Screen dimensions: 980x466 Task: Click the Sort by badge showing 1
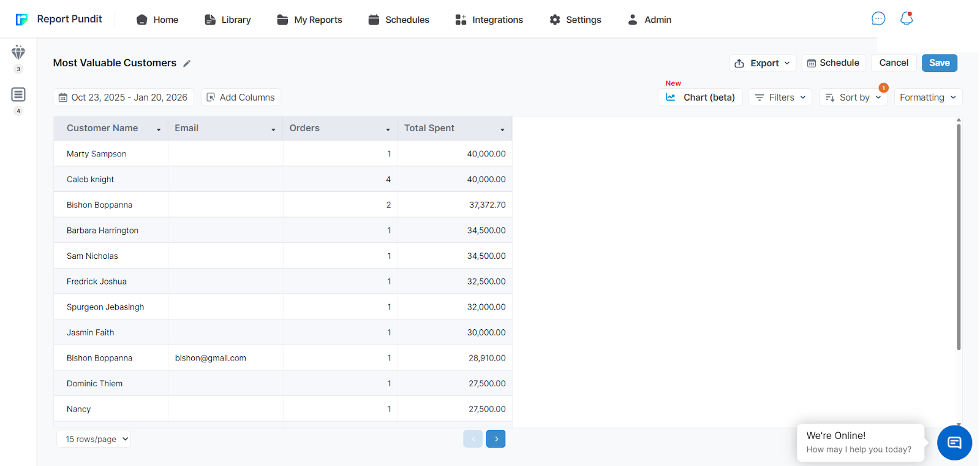884,88
